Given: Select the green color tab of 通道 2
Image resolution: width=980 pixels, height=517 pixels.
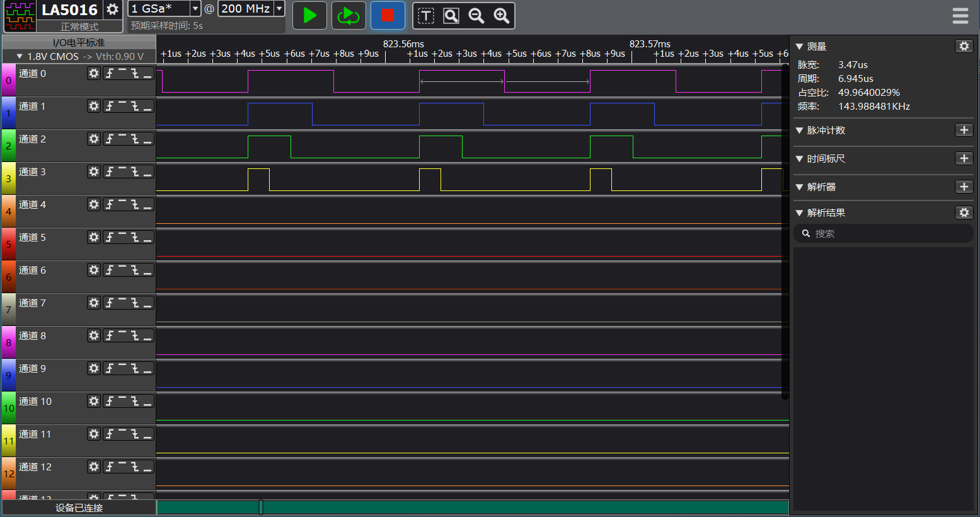Looking at the screenshot, I should point(8,146).
